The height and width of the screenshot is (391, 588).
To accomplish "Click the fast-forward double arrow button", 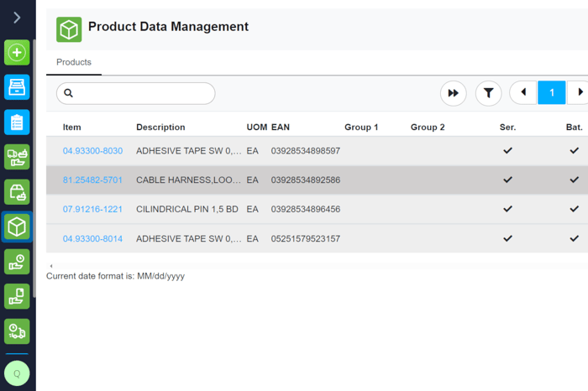I will pos(454,93).
